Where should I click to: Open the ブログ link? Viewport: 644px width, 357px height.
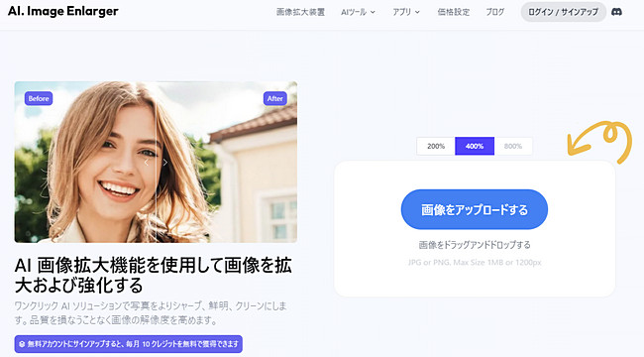click(x=495, y=12)
